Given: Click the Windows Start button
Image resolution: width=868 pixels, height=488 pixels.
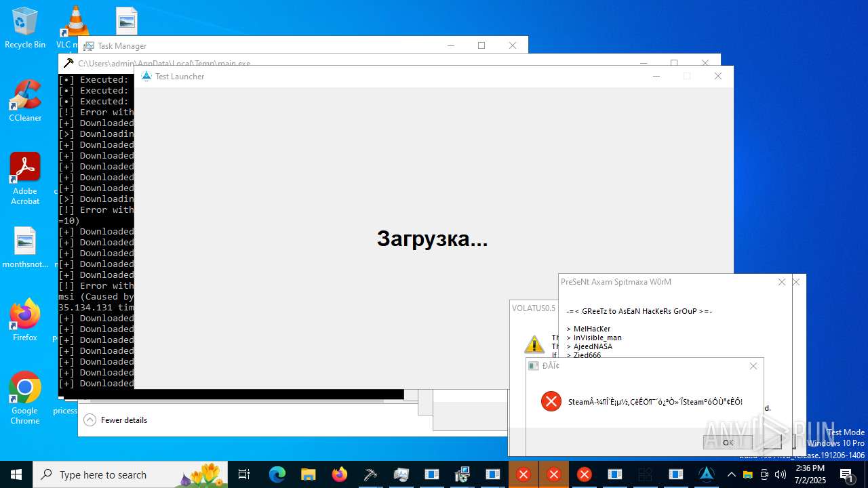Looking at the screenshot, I should coord(16,474).
